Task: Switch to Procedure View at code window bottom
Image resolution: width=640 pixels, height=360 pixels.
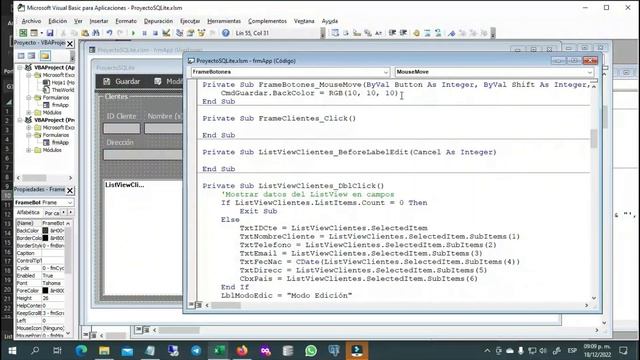Action: click(191, 305)
